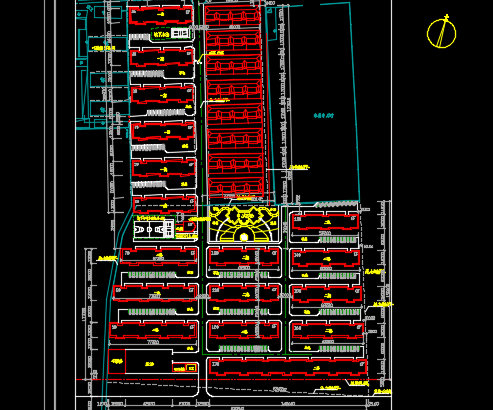This screenshot has height=410, width=493.
Task: Select the basketball court outline
Action: click(x=149, y=230)
